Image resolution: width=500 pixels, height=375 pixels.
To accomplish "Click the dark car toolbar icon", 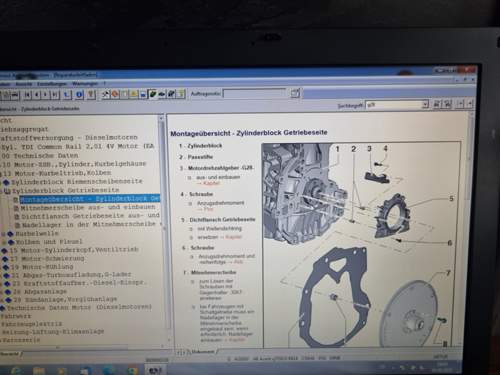I will (x=162, y=94).
